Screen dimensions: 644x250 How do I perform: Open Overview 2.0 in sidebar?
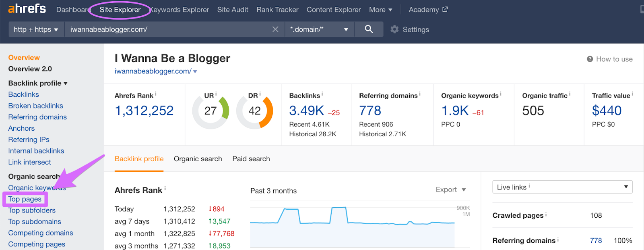(x=30, y=69)
